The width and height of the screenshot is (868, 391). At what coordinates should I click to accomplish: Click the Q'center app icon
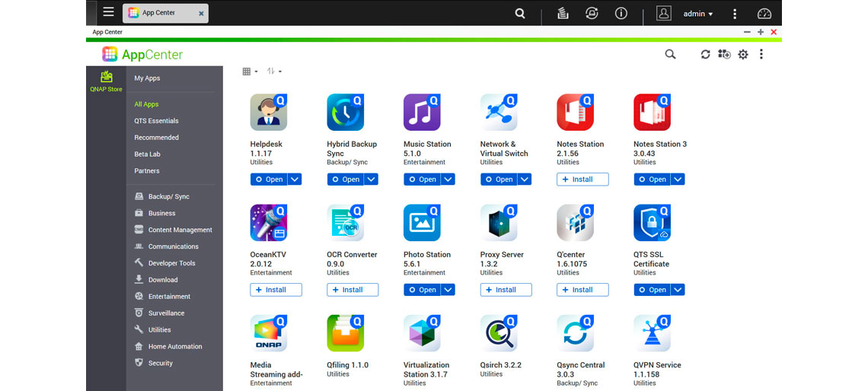575,223
